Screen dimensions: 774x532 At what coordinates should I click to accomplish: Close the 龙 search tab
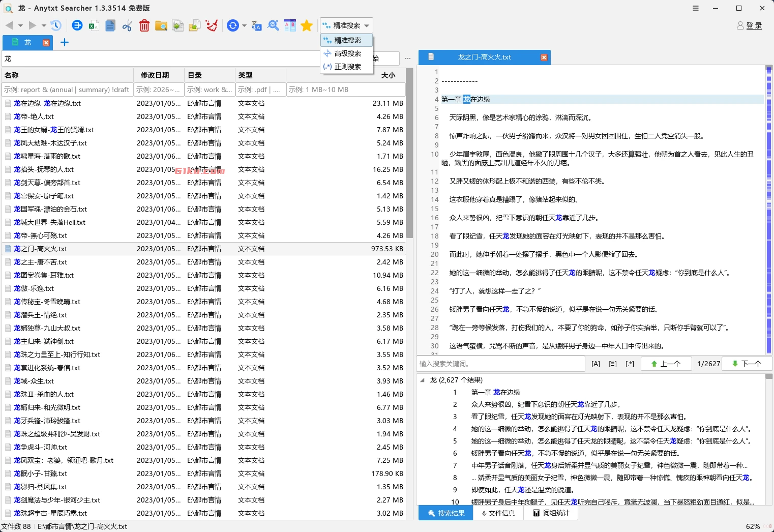[46, 43]
